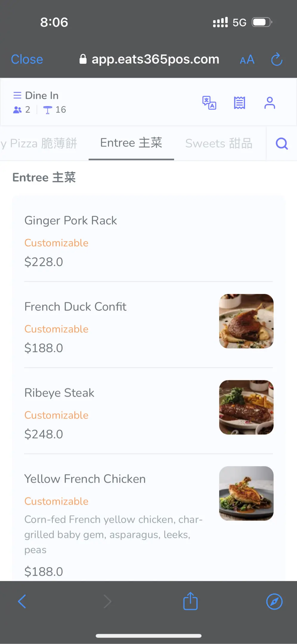The image size is (297, 644).
Task: Open the hamburger menu beside Dine In
Action: click(17, 95)
